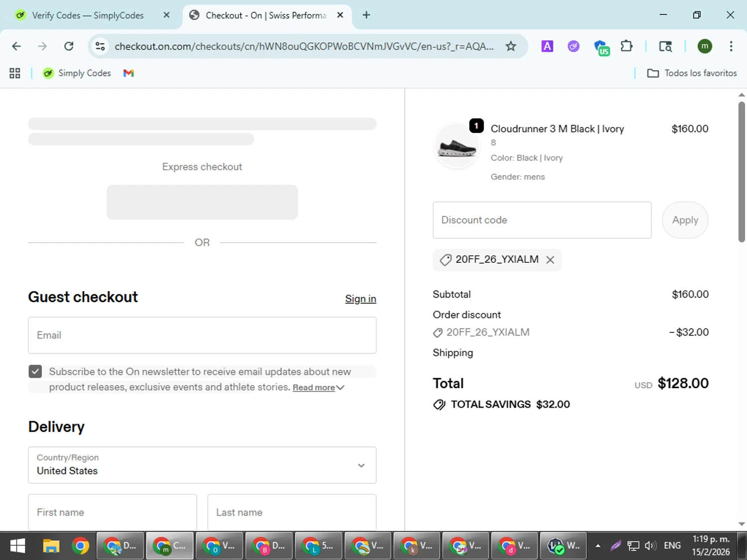Open the feather app tray icon
Viewport: 747px width, 560px height.
point(616,546)
